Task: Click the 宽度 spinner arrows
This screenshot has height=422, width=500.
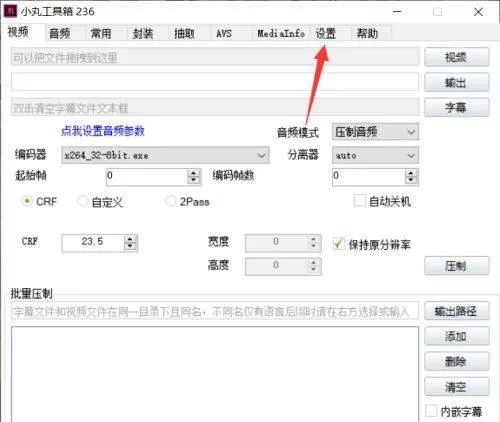Action: (313, 243)
